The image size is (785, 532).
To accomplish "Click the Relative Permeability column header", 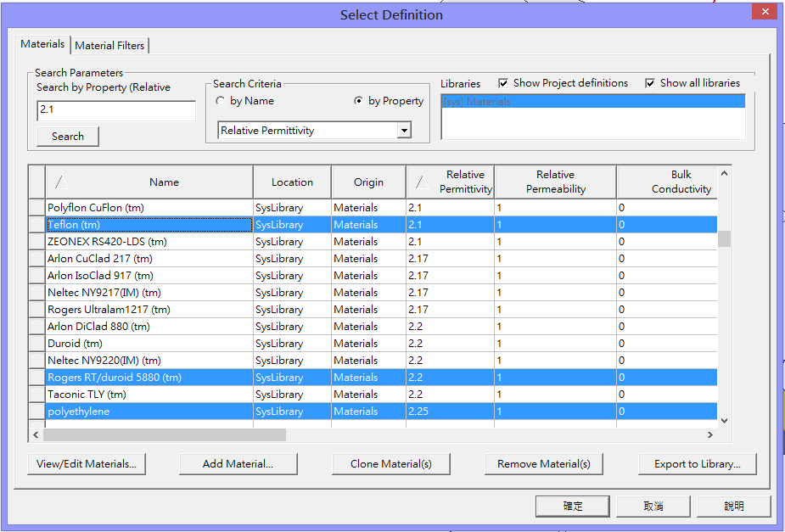I will pos(555,182).
